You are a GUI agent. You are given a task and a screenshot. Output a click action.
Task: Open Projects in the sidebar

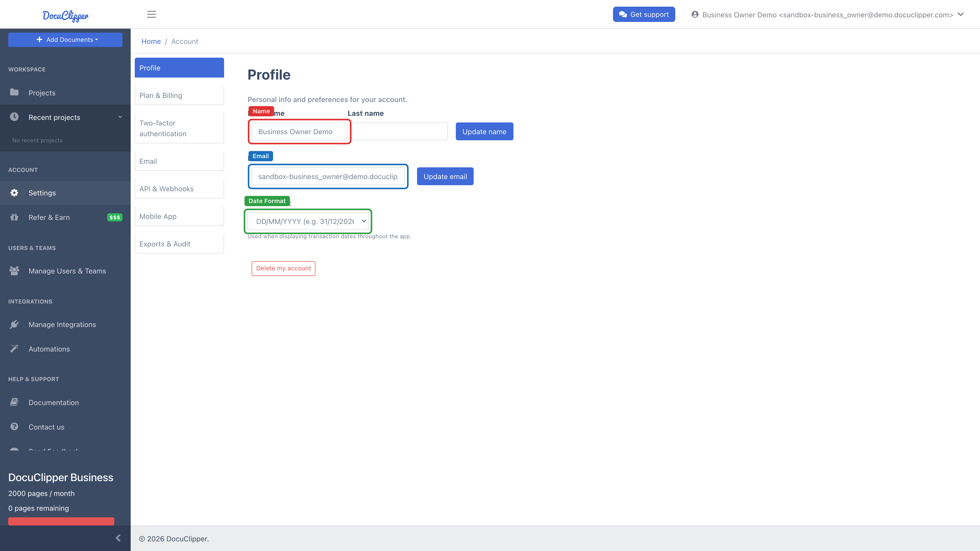pyautogui.click(x=65, y=93)
